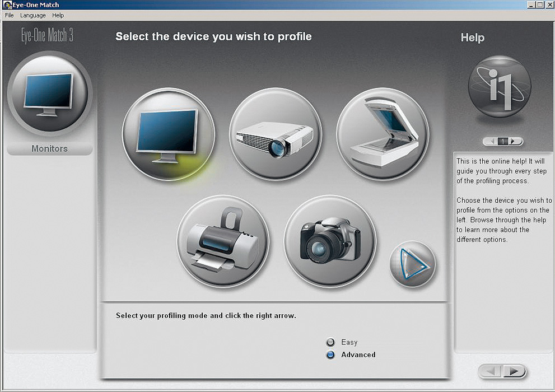Minimize the Eye-One Match window
This screenshot has height=392, width=555.
click(530, 4)
